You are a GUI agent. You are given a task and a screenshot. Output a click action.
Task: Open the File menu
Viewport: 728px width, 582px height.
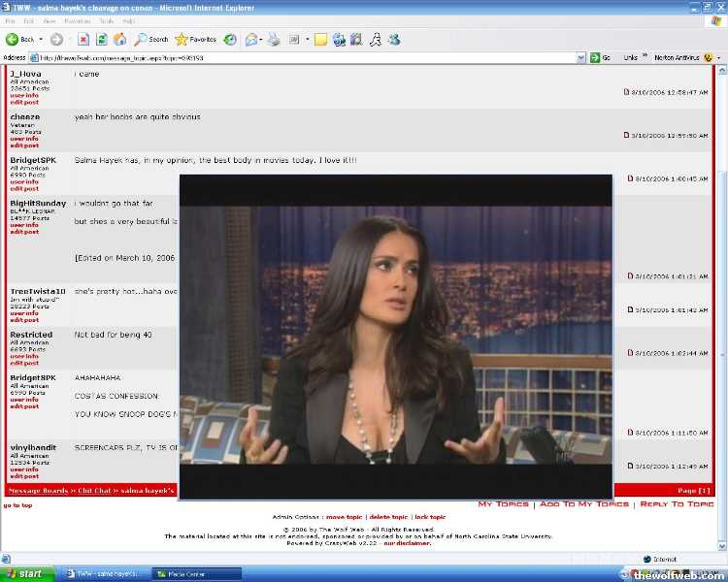[11, 20]
